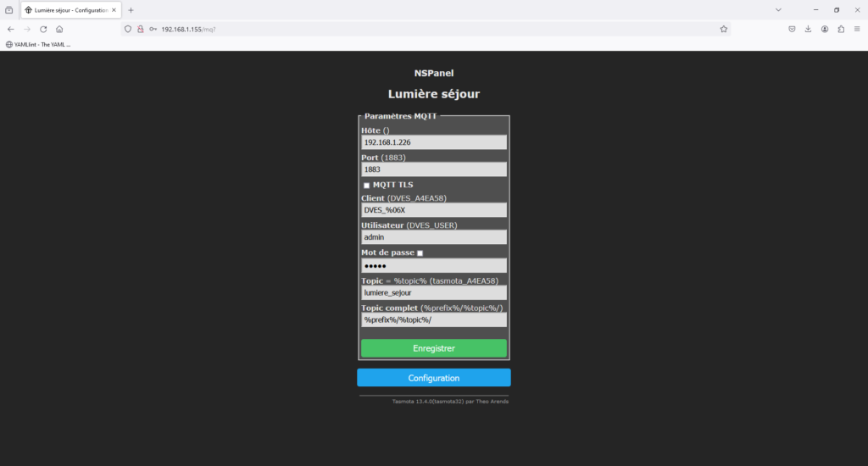Image resolution: width=868 pixels, height=466 pixels.
Task: Click the Mot de passe field
Action: click(434, 266)
